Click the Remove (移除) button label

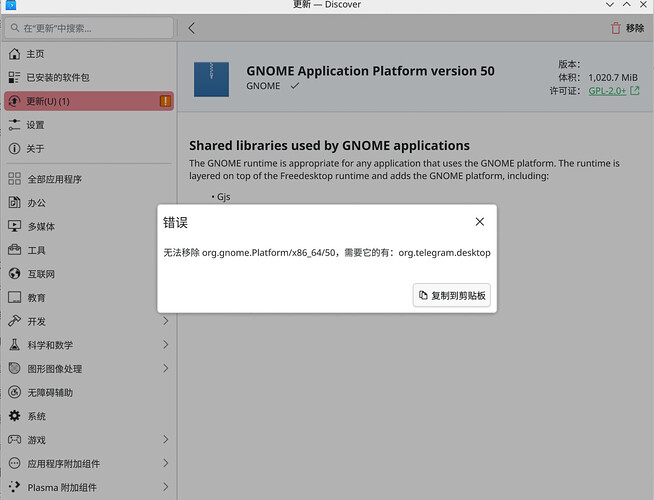[635, 28]
